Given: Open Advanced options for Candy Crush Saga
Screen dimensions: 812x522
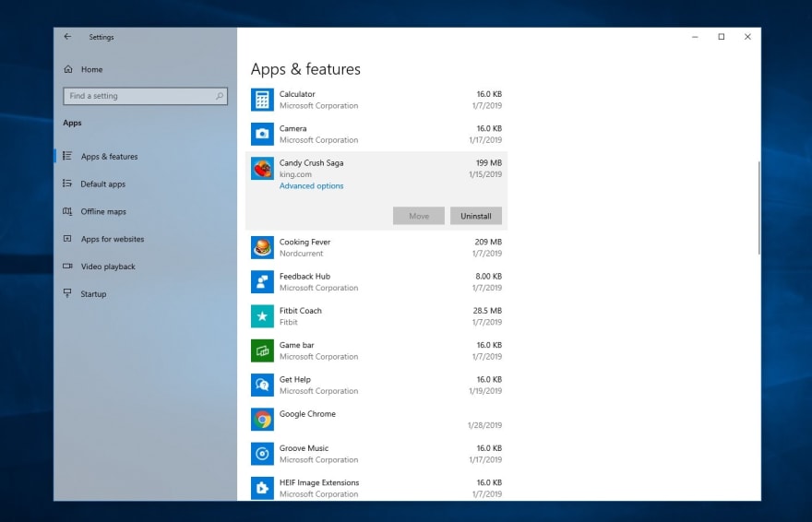Looking at the screenshot, I should 311,185.
